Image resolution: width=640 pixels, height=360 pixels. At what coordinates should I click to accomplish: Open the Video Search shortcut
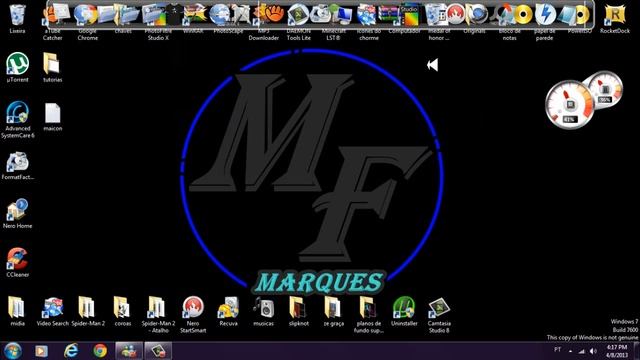click(x=53, y=311)
